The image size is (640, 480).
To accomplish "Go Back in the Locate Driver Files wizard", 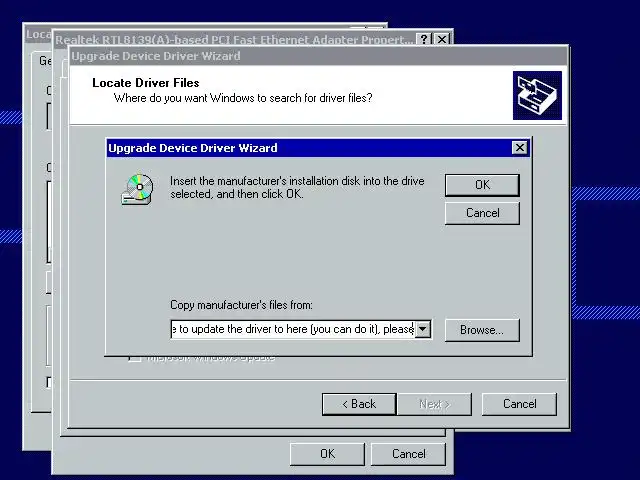I will pyautogui.click(x=359, y=404).
